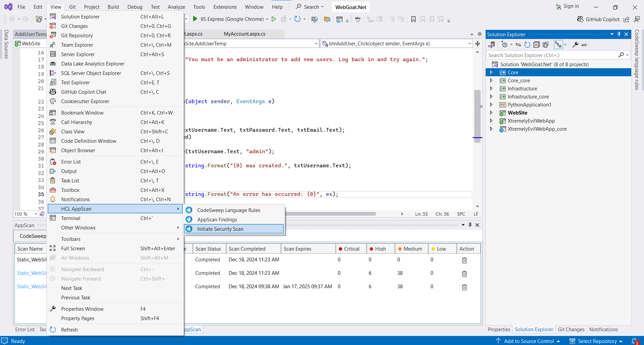Click Add to Source Control in status bar
644x345 pixels.
coord(528,341)
